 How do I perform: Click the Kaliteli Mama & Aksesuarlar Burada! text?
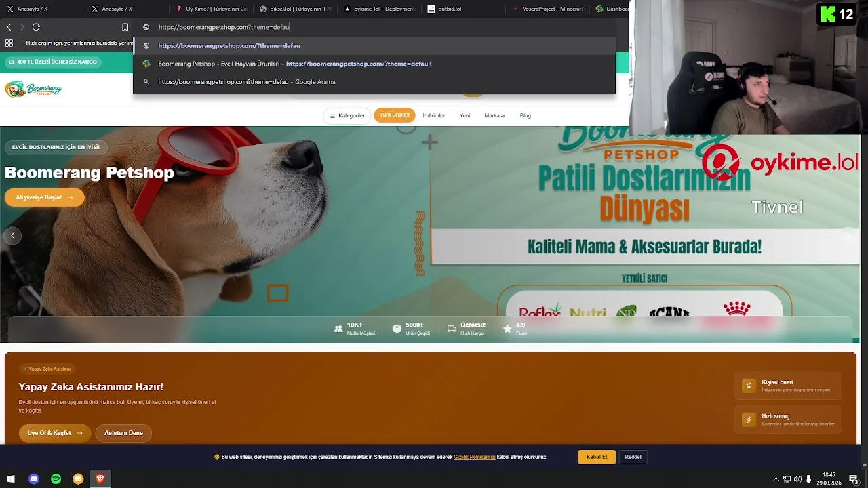coord(644,247)
